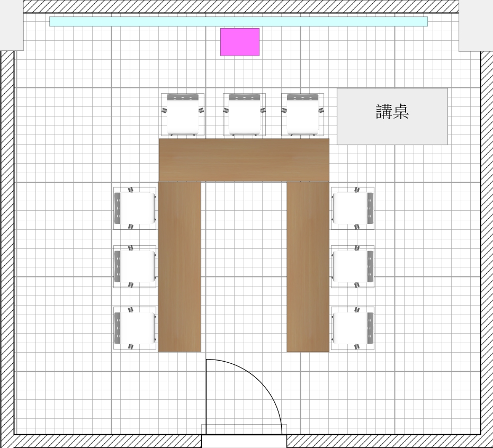Select the lowest chair beside the left table
Screen dimensions: 493x448
(135, 328)
